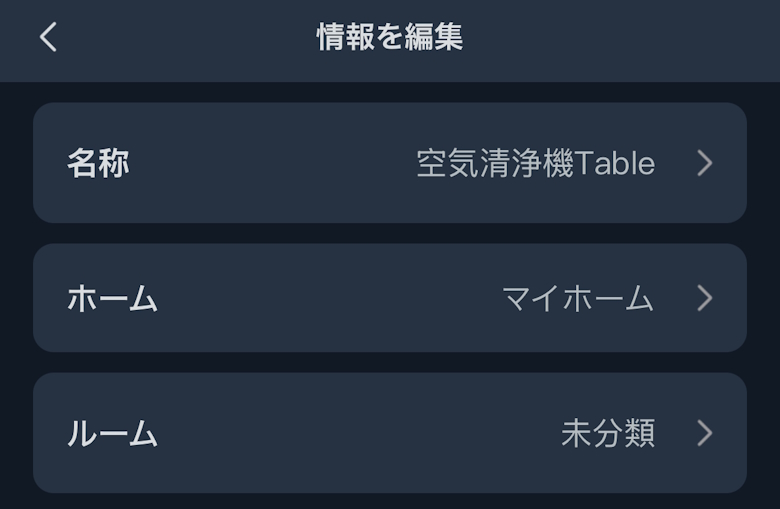This screenshot has width=780, height=509.
Task: Click the マイホーム home value
Action: pos(578,298)
